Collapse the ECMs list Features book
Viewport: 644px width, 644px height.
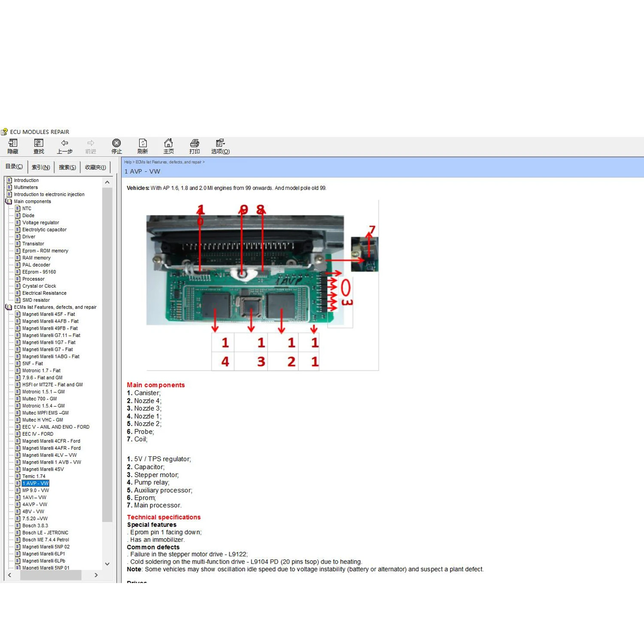(8, 307)
